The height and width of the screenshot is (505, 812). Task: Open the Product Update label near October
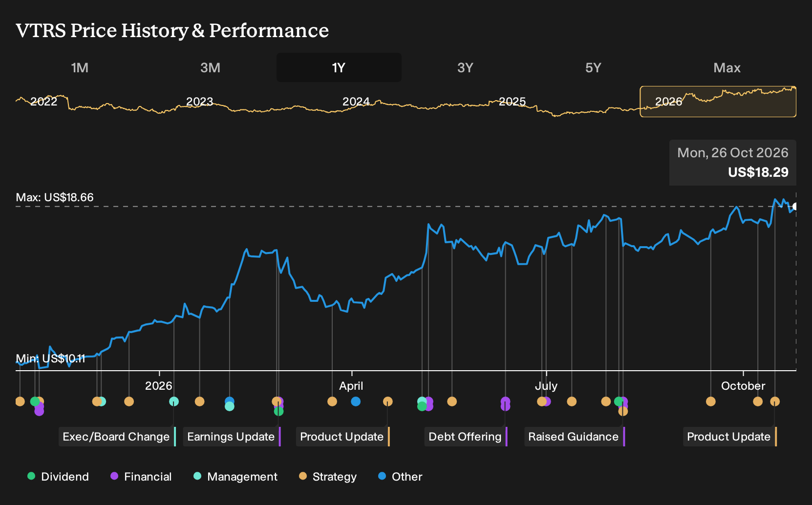click(x=729, y=437)
